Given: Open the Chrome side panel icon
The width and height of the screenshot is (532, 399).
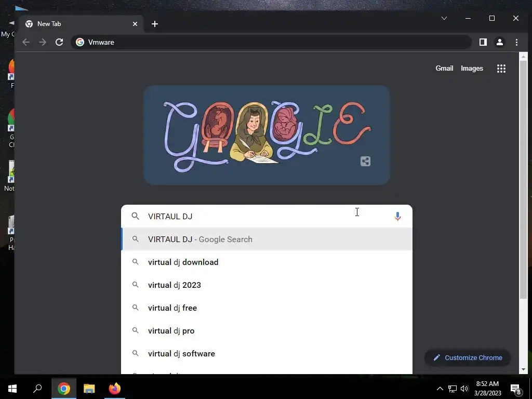Looking at the screenshot, I should coord(483,42).
